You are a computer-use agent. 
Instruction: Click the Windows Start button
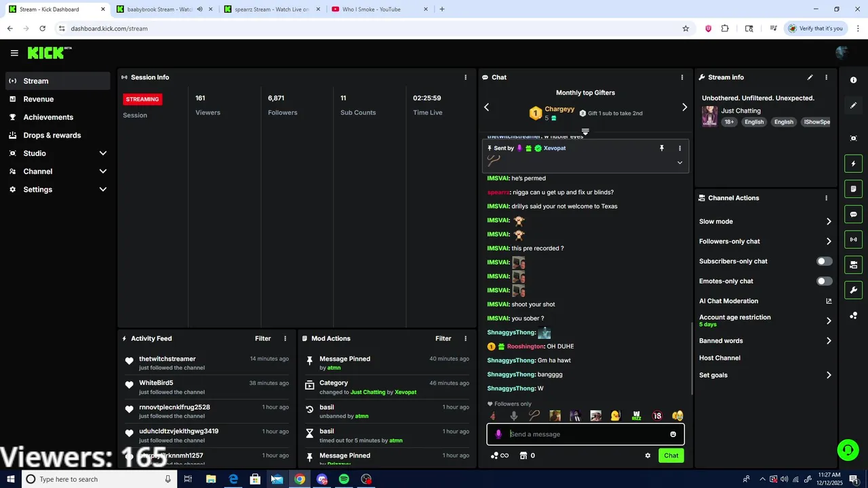11,479
